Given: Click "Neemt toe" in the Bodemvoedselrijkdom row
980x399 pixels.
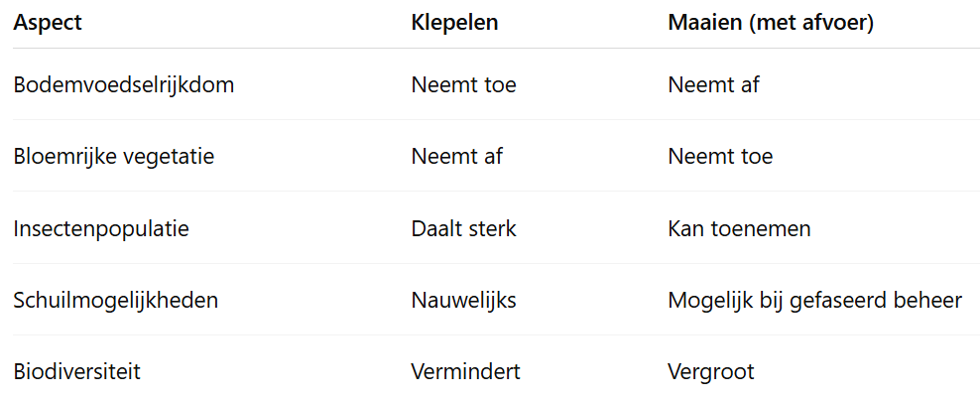Looking at the screenshot, I should 463,84.
